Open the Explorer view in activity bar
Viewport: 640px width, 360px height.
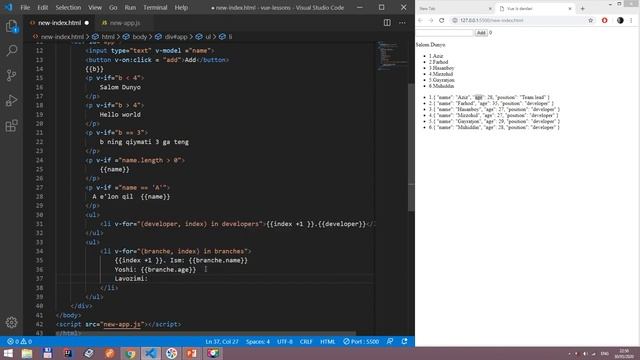pos(11,27)
